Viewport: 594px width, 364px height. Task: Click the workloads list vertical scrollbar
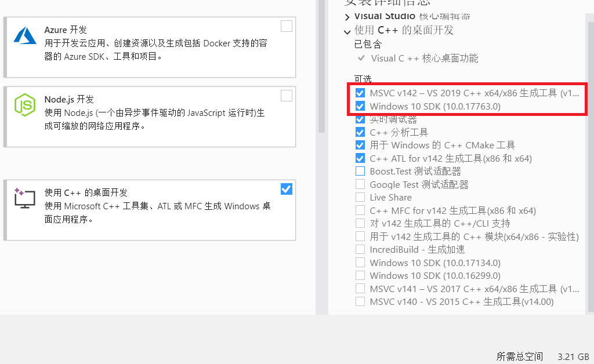321,66
